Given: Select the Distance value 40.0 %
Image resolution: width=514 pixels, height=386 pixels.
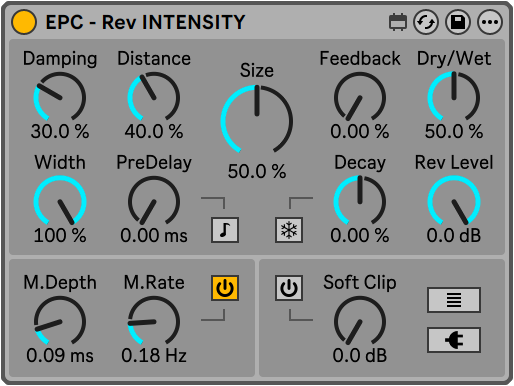Looking at the screenshot, I should pyautogui.click(x=154, y=131).
